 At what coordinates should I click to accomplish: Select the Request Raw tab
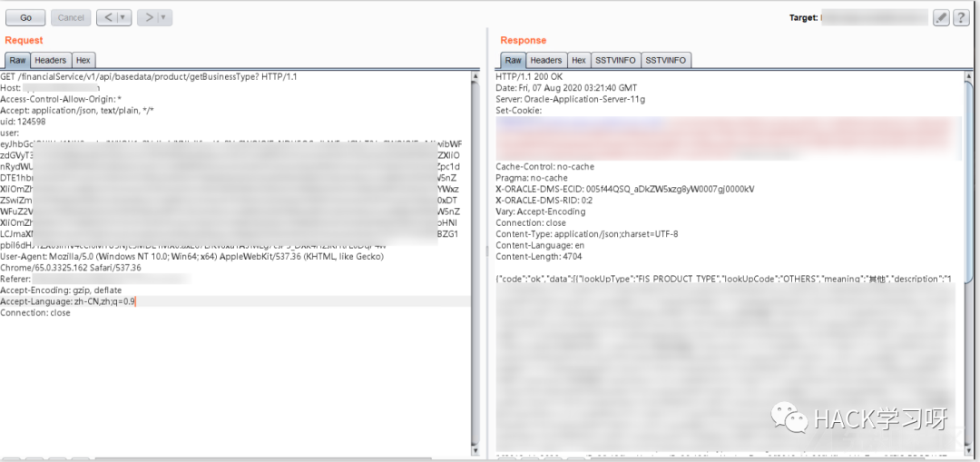[17, 60]
